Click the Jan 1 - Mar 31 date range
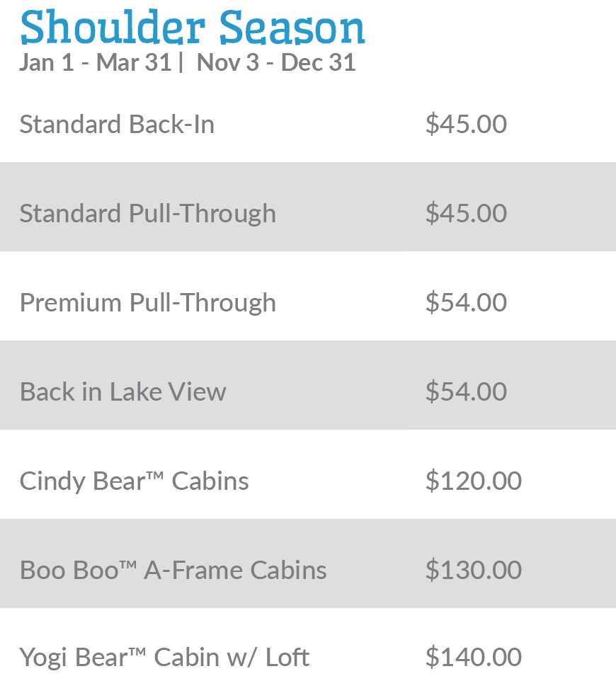 pos(95,62)
